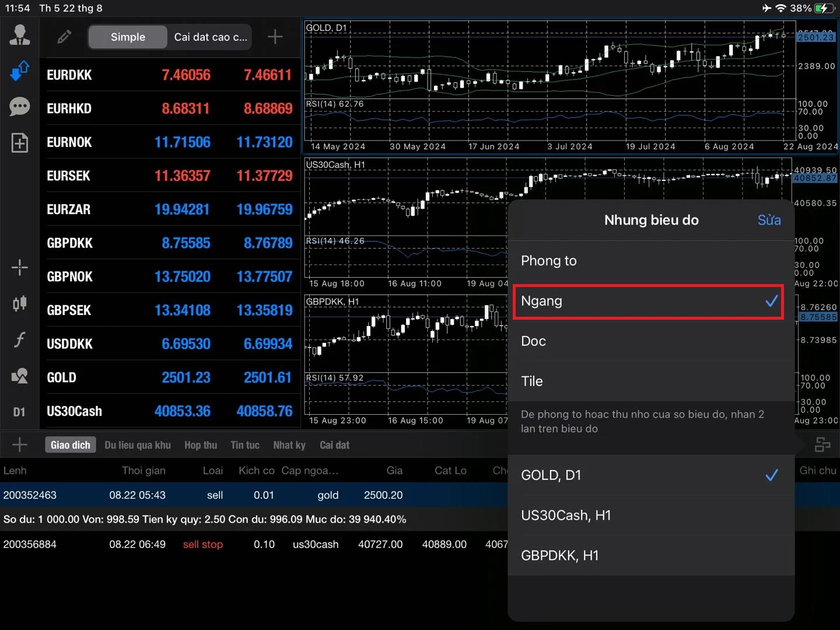Tap the GBPDKK, H1 chart title label

332,302
